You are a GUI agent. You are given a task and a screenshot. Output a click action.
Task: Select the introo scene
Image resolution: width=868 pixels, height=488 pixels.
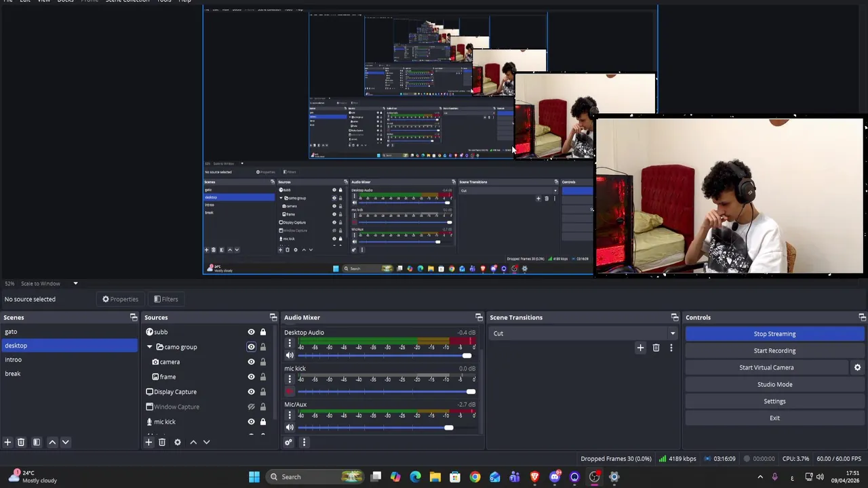click(x=69, y=360)
